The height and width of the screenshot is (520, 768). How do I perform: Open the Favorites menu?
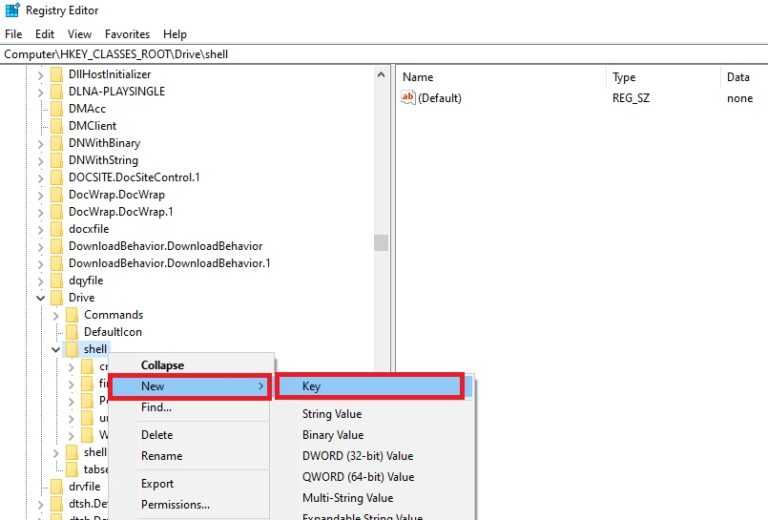point(127,34)
